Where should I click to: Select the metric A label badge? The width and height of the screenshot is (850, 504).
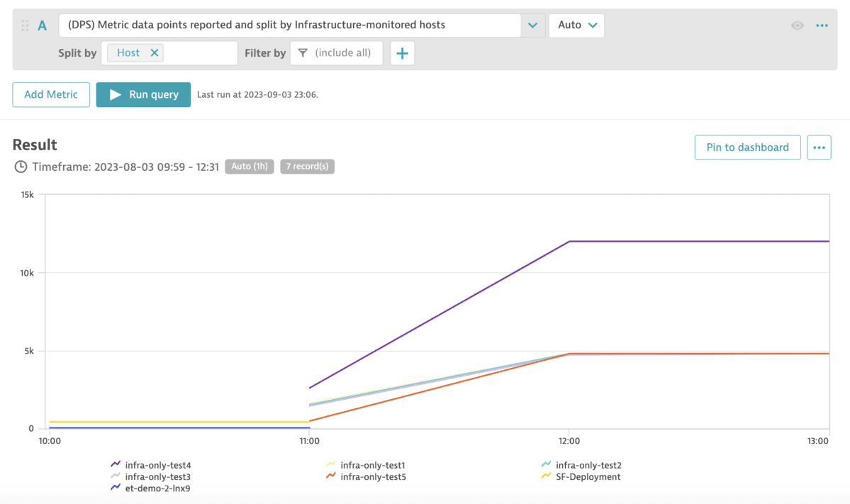(x=42, y=25)
